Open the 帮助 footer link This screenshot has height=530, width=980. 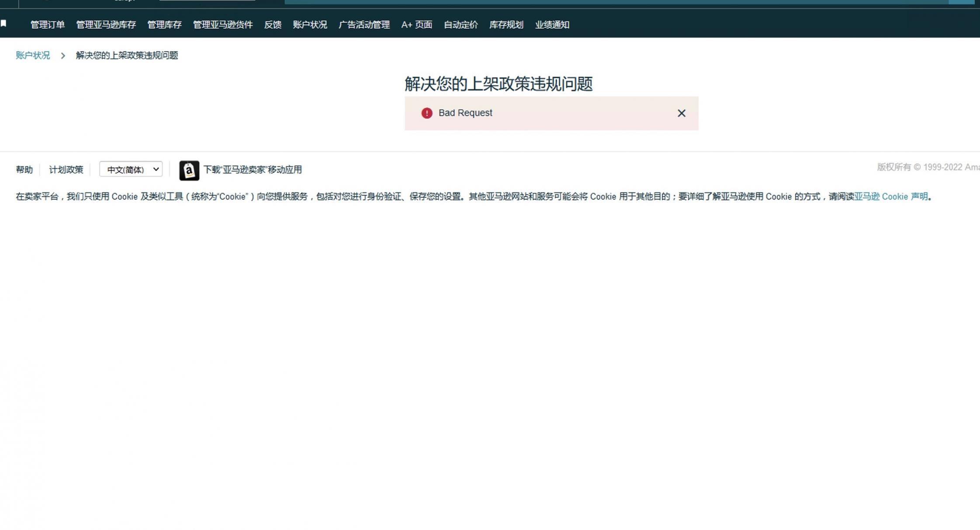pyautogui.click(x=24, y=170)
